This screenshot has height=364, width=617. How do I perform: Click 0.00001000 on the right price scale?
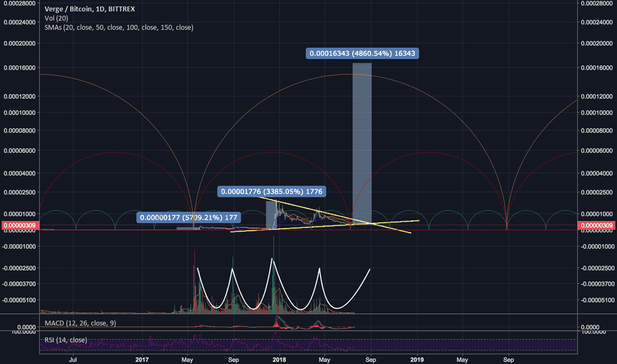click(x=597, y=214)
